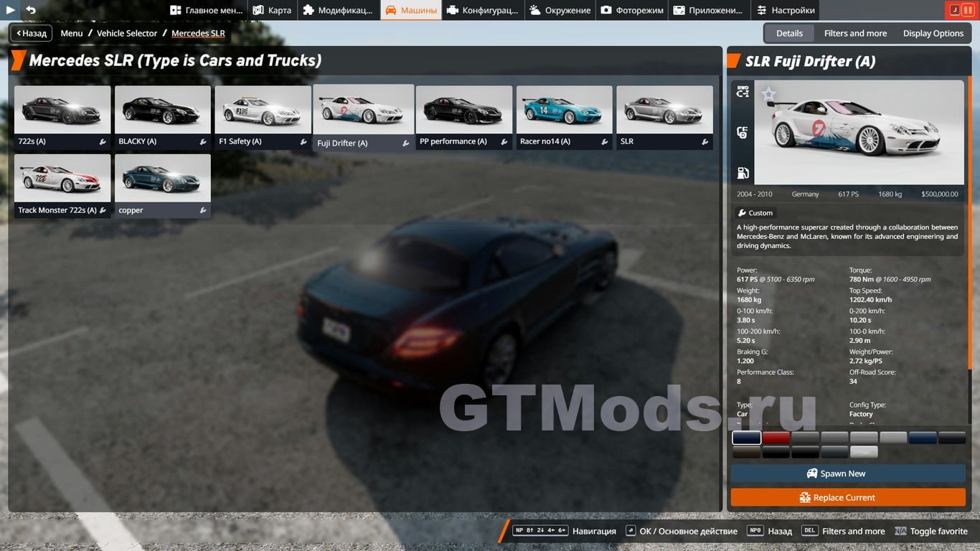
Task: Open Display Options panel
Action: point(933,33)
